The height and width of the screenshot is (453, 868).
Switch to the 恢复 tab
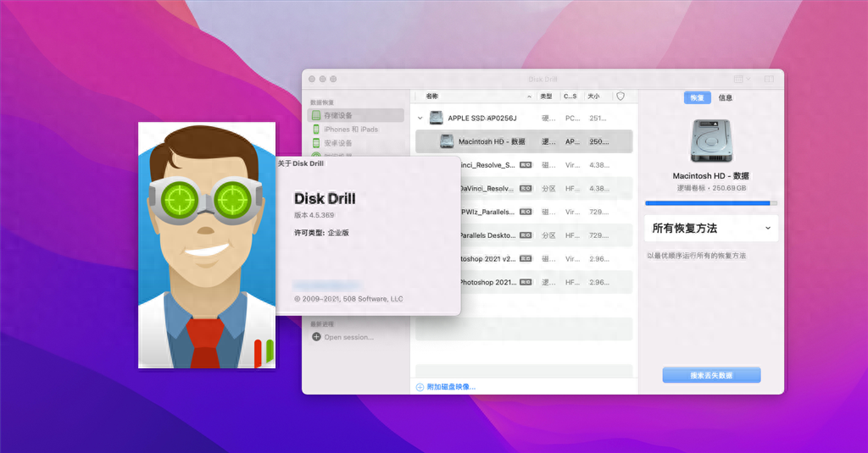pos(697,98)
